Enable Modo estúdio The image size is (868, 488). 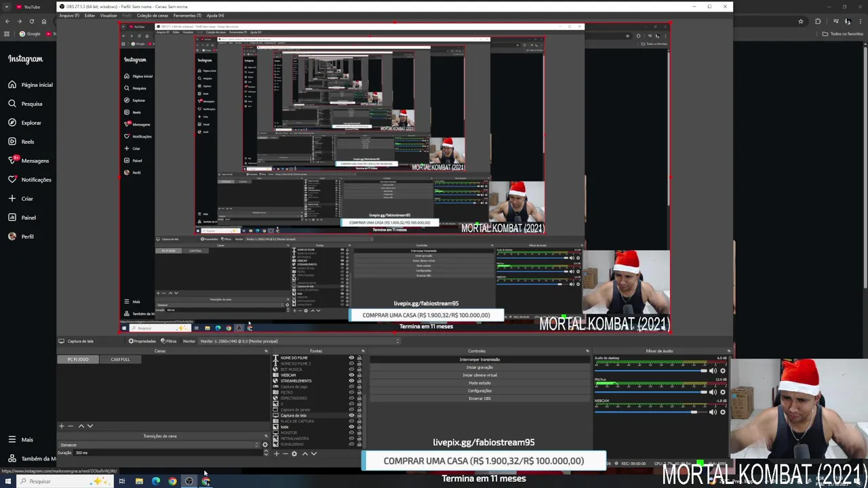479,383
